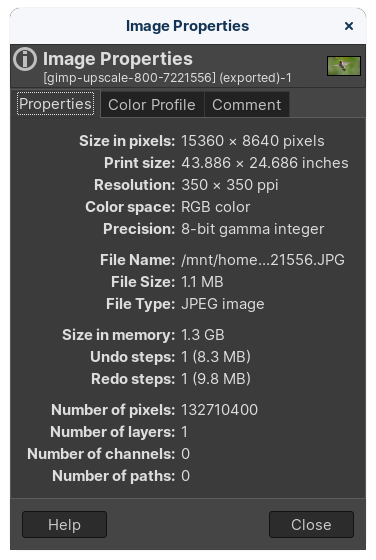Click the Undo steps value 1 (8.3 MB)
This screenshot has height=560, width=376.
point(216,357)
